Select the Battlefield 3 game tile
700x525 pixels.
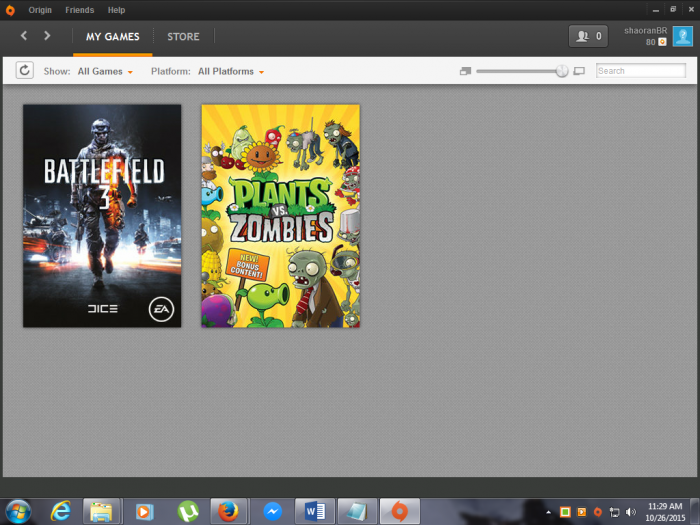102,216
